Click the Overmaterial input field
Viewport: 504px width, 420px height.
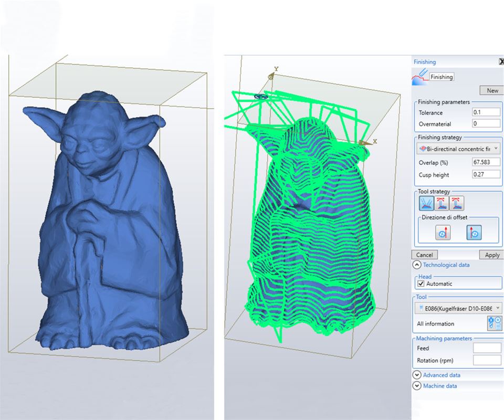pos(486,123)
